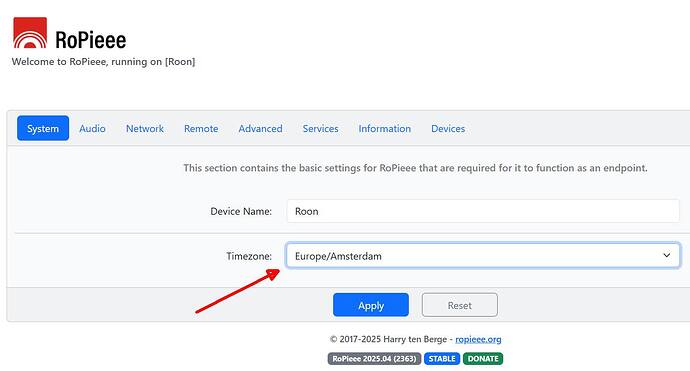Viewport: 690px width, 371px height.
Task: Switch to the Devices tab
Action: [448, 129]
